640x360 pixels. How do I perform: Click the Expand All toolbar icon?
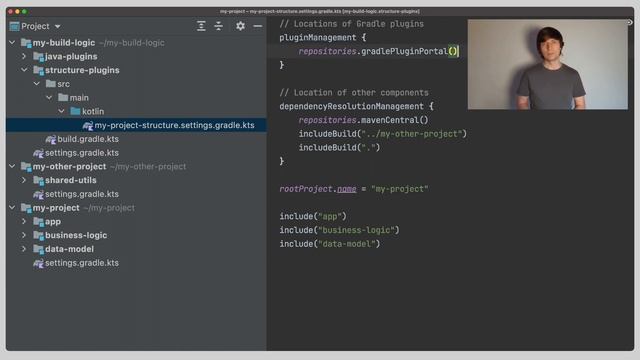pyautogui.click(x=201, y=26)
